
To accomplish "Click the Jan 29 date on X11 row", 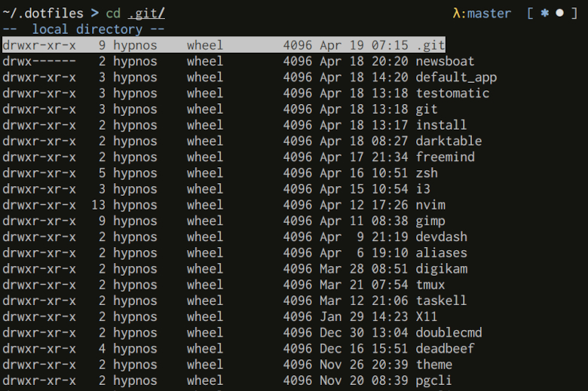I will [341, 316].
